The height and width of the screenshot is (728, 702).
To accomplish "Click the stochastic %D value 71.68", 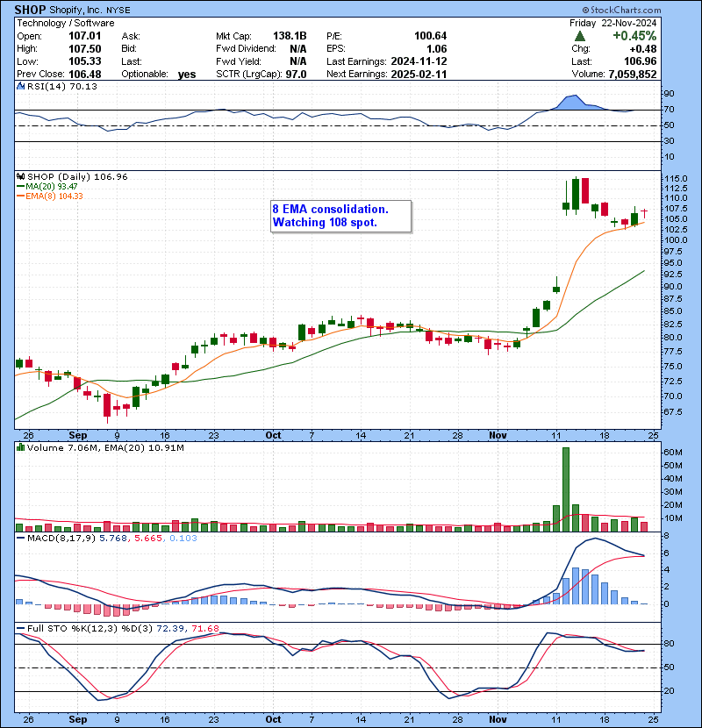I will (204, 628).
